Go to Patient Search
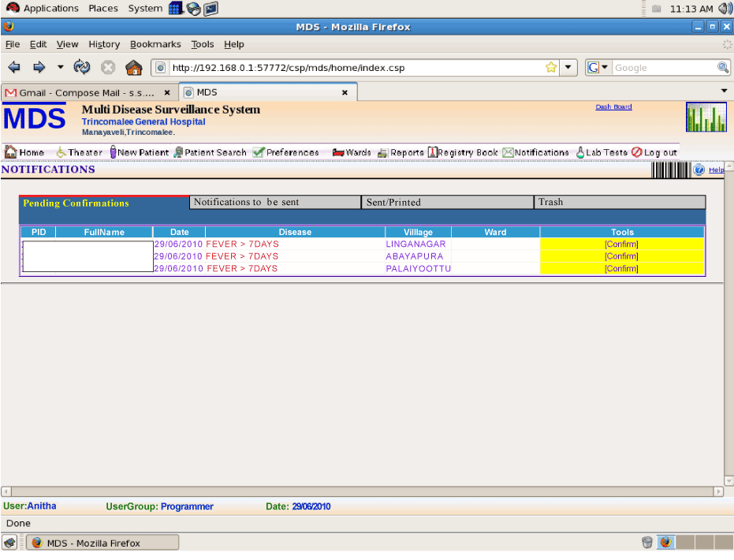 click(x=210, y=152)
